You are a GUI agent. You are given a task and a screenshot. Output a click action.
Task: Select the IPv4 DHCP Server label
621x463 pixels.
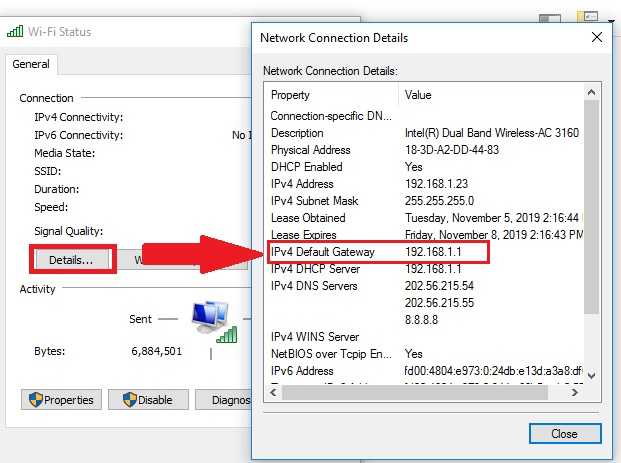pyautogui.click(x=315, y=269)
